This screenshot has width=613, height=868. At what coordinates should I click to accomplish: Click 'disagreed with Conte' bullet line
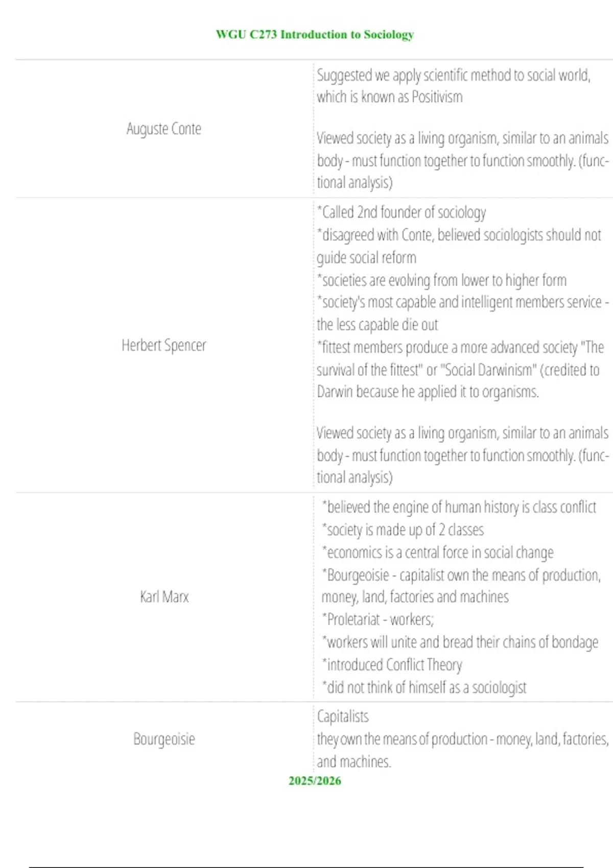point(459,246)
